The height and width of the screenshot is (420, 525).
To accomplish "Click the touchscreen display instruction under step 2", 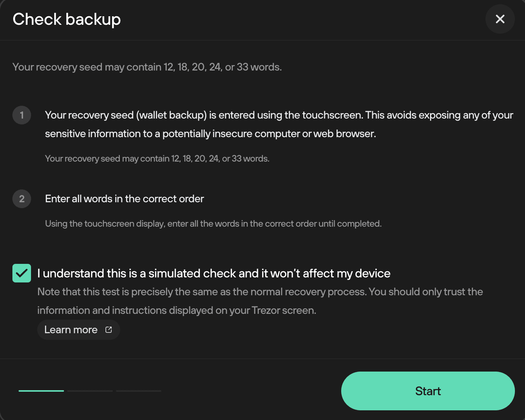I will coord(213,224).
